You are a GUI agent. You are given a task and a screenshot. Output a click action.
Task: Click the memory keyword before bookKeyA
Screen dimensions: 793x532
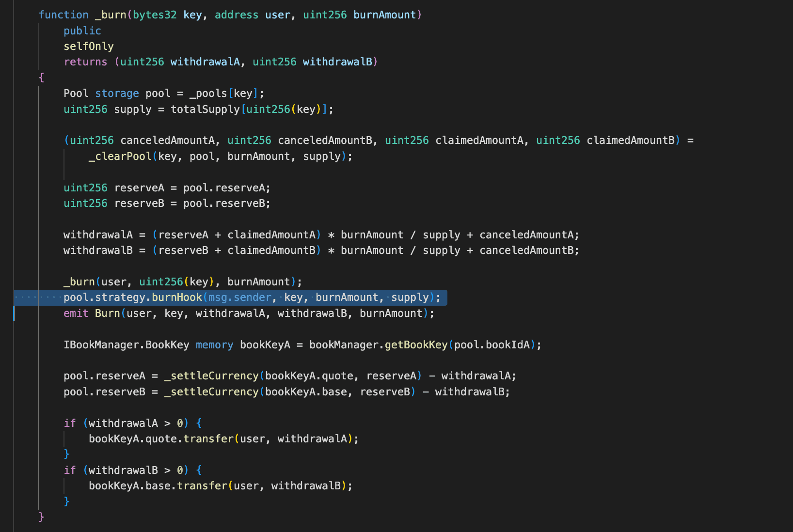(214, 345)
